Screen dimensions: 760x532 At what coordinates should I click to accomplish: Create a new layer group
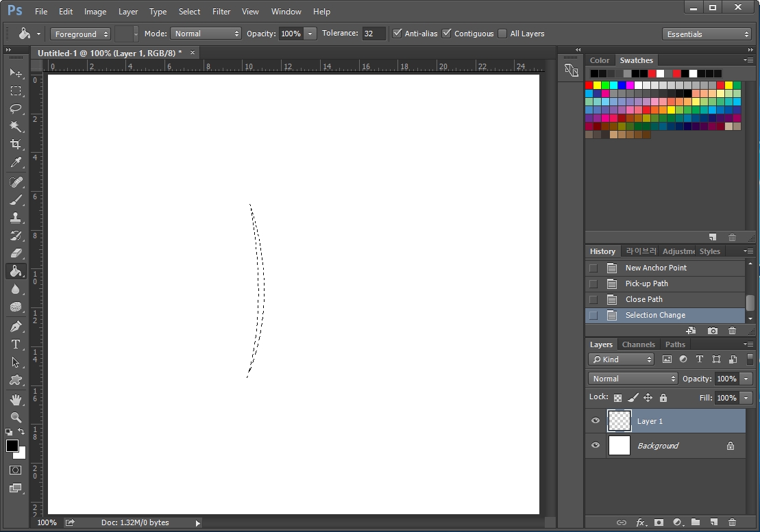pos(696,522)
